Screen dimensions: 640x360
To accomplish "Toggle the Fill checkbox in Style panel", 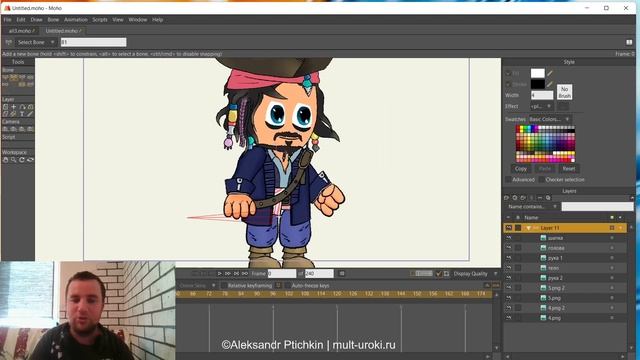I will [508, 73].
